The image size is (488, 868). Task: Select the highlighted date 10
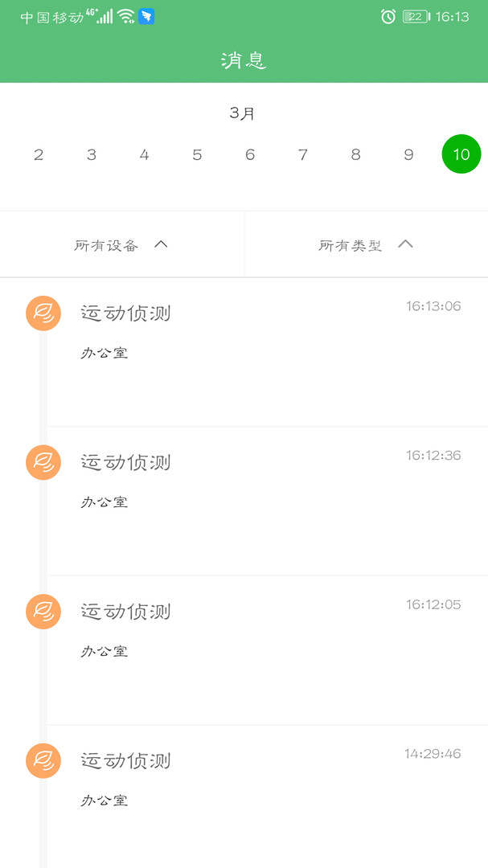click(461, 154)
